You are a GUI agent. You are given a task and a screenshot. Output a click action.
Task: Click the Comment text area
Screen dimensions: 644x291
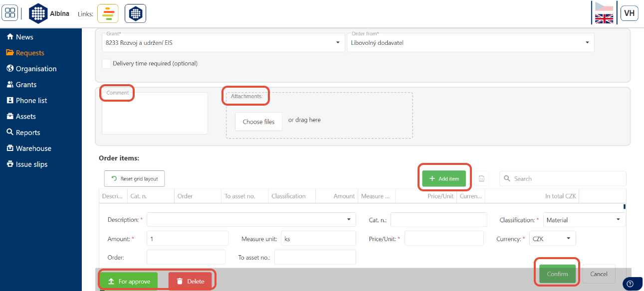point(155,113)
